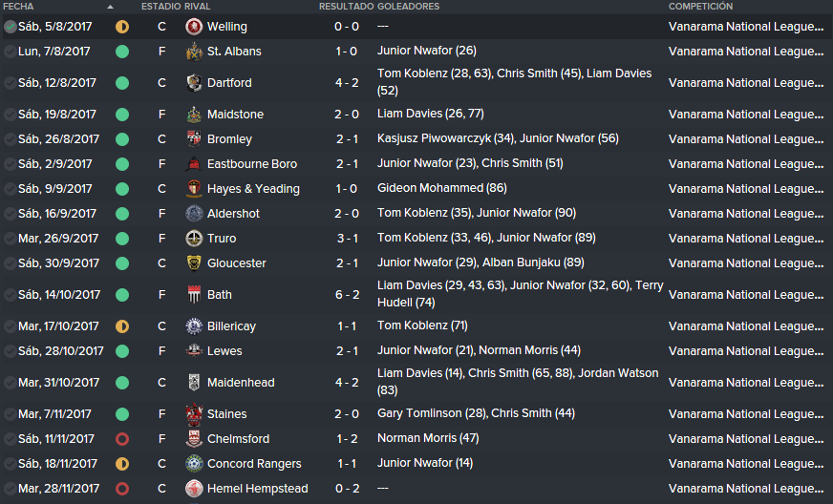Toggle the checkmark beside Sáb, 5/8/2017
Screen dimensions: 833x504
click(x=10, y=27)
